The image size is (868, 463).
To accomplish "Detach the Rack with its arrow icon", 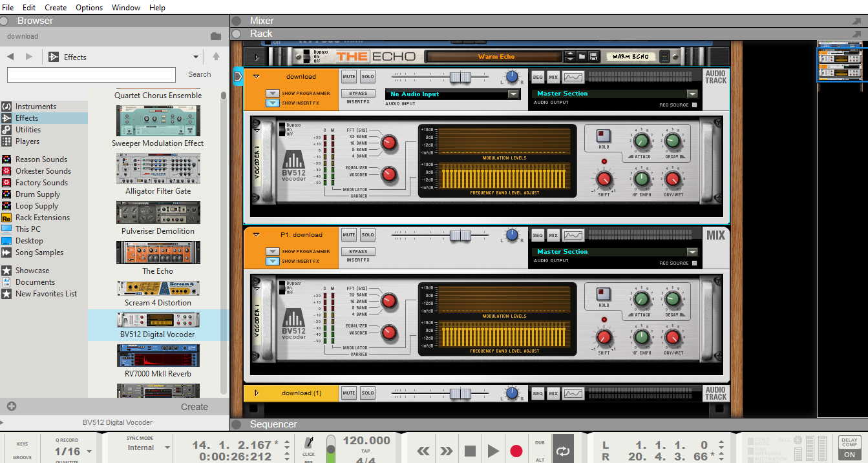I will click(x=857, y=34).
